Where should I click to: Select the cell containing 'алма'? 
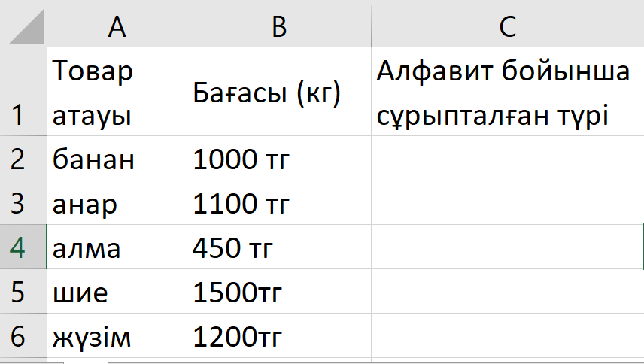tap(117, 247)
